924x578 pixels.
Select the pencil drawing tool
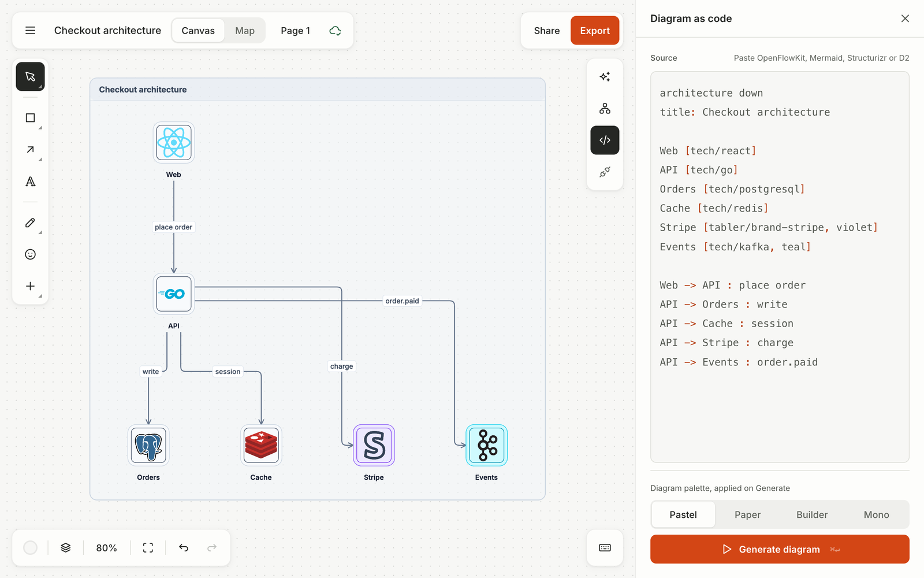[x=30, y=223]
